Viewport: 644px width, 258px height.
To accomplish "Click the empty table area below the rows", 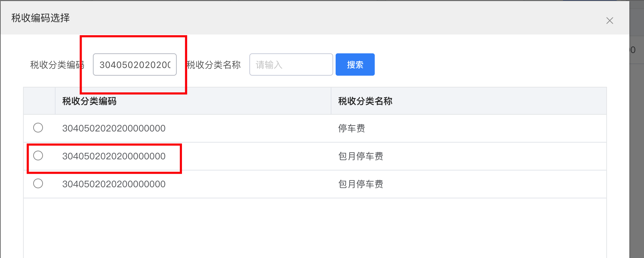I will click(x=314, y=227).
